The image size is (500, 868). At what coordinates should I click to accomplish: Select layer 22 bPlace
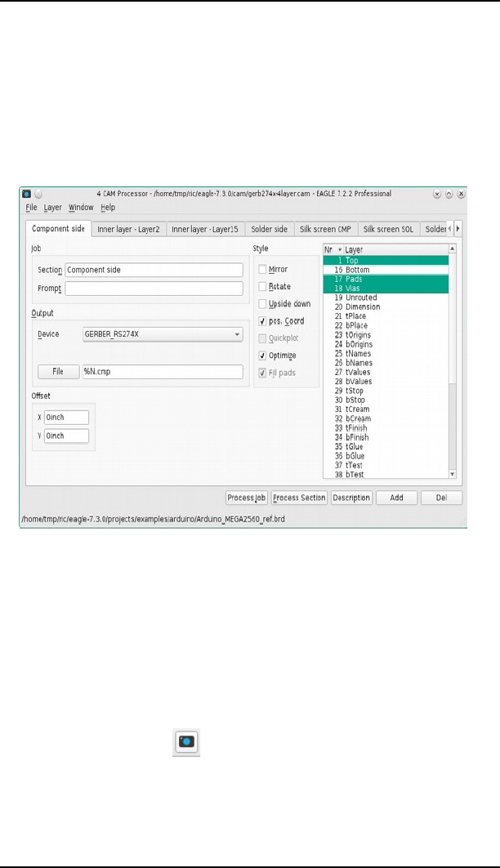(386, 325)
